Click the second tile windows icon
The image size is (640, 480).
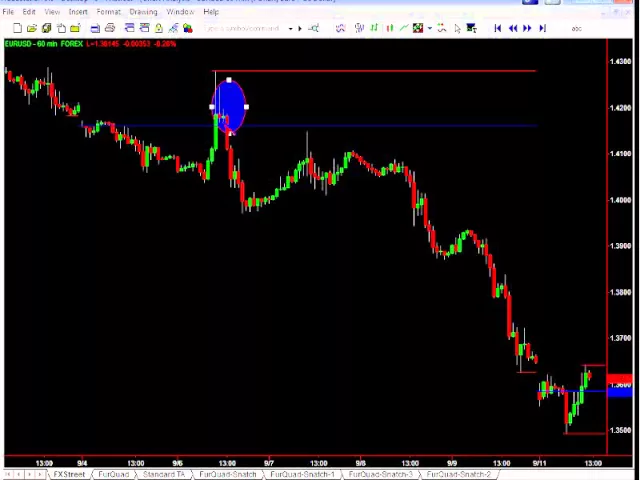(x=144, y=28)
